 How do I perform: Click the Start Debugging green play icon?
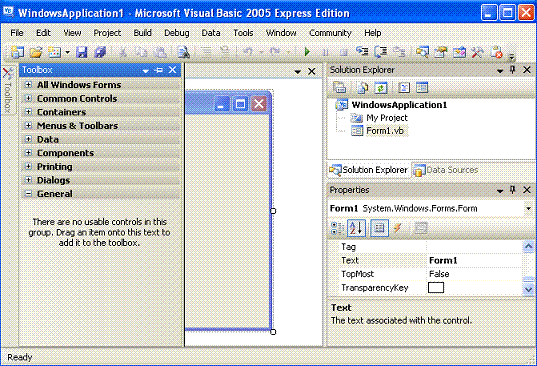(307, 52)
